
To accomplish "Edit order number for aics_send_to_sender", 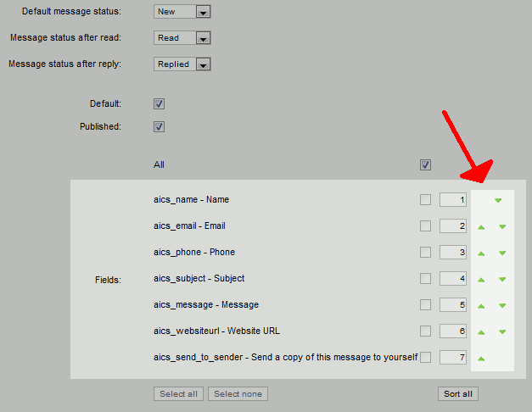I will [453, 358].
